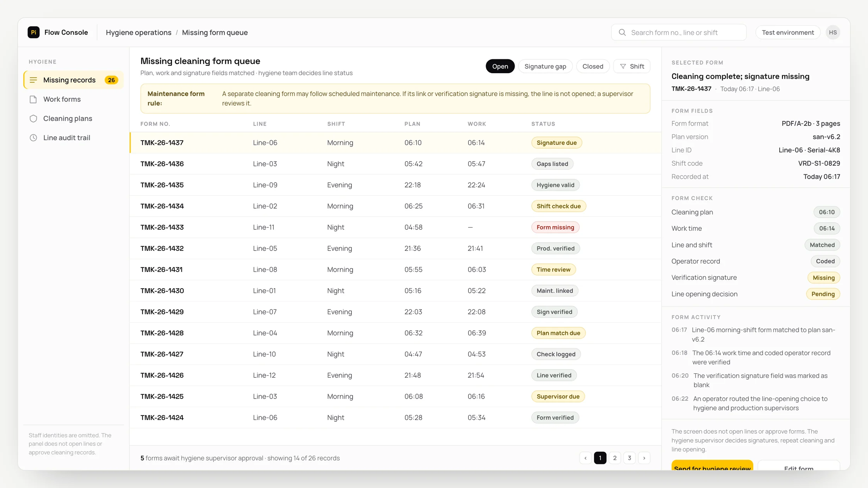Go to page 3
Screen dimensions: 868x488
(629, 458)
